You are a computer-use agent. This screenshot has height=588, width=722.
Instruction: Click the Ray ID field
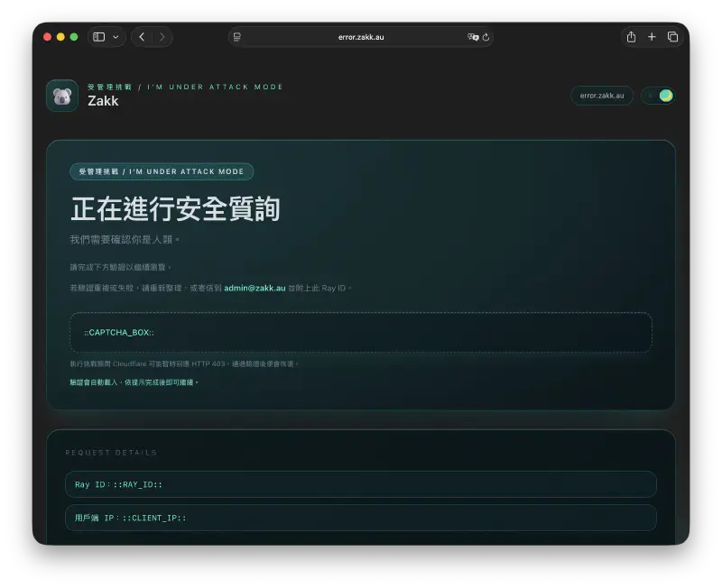(x=361, y=484)
